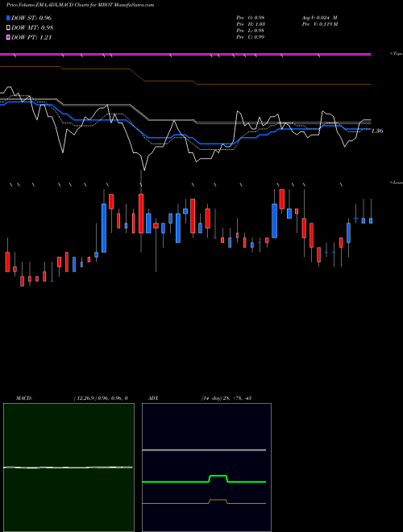Click the green line in ADX panel
The image size is (403, 532).
point(204,480)
